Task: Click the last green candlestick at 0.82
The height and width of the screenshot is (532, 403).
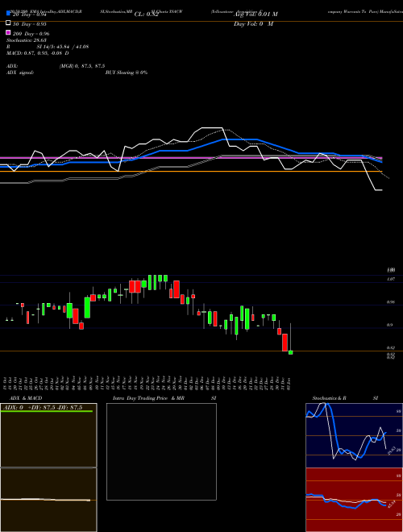Action: click(x=291, y=352)
